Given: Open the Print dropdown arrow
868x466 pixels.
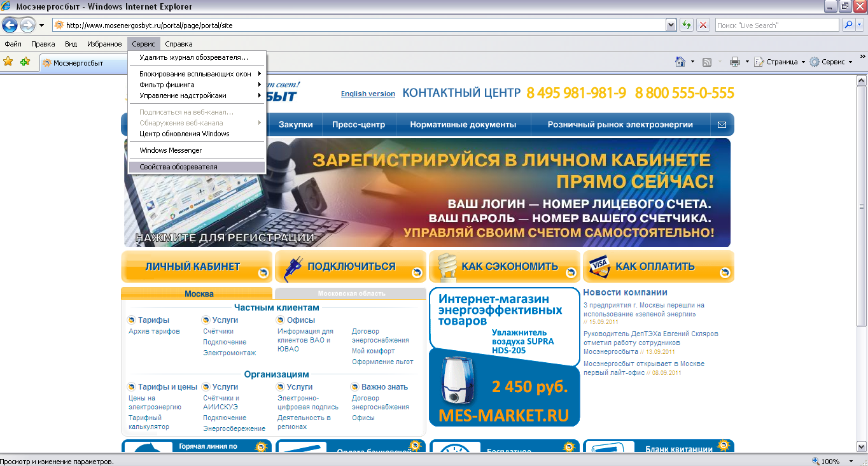Looking at the screenshot, I should pyautogui.click(x=747, y=62).
